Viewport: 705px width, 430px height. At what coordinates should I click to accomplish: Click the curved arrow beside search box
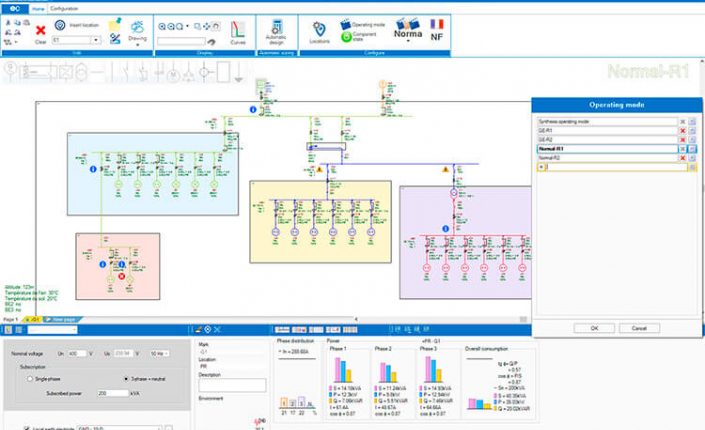211,42
